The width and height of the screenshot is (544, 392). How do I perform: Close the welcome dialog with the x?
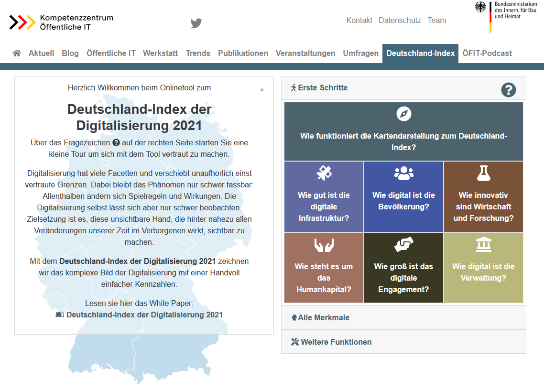[x=262, y=90]
